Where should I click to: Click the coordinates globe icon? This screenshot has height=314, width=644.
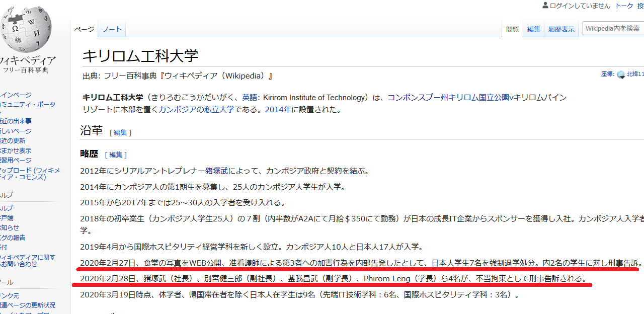pyautogui.click(x=621, y=74)
